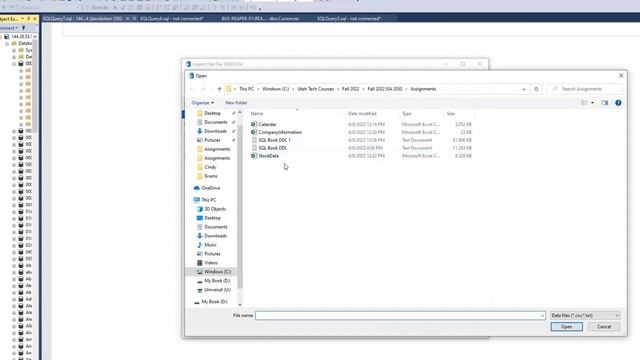Collapse the Databases node in Object Explorer
This screenshot has width=640, height=360.
7,43
